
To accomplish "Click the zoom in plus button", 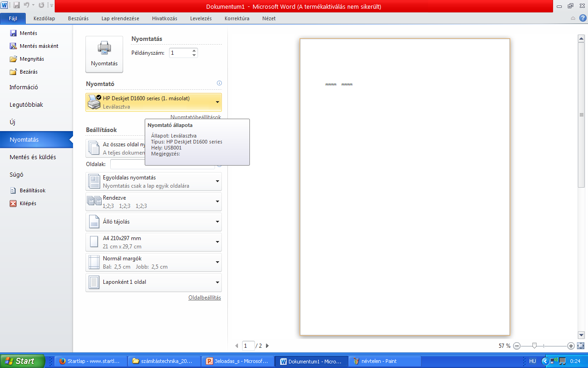I will click(x=571, y=345).
